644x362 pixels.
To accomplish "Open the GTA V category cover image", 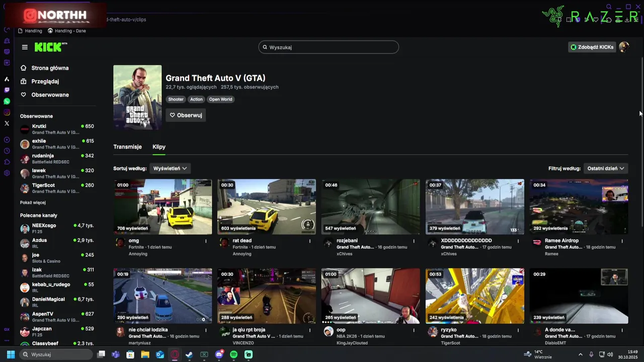I will point(137,97).
